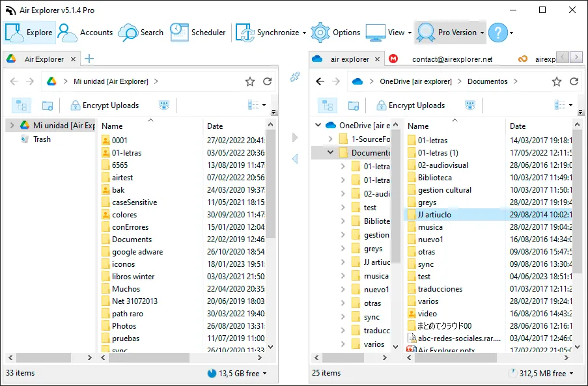This screenshot has height=386, width=588.
Task: Click the Documentos breadcrumb segment
Action: [x=488, y=81]
